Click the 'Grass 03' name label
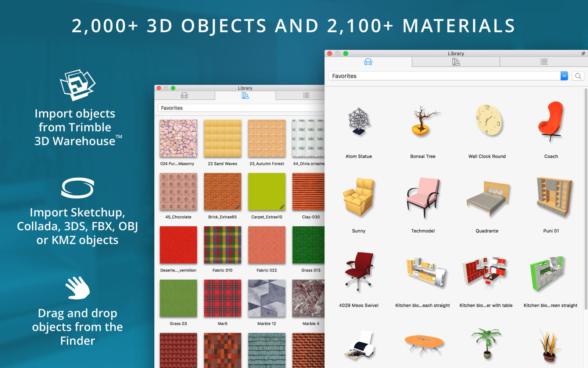 coord(178,324)
